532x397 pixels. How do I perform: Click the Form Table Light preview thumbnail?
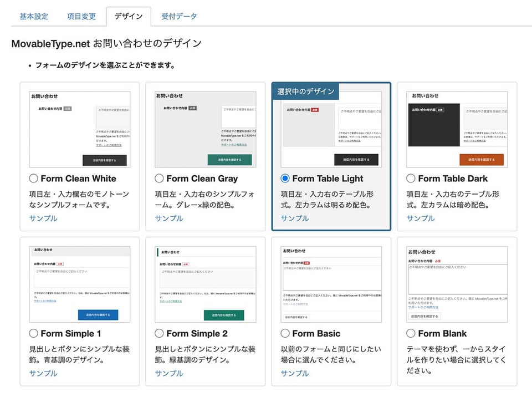[331, 129]
